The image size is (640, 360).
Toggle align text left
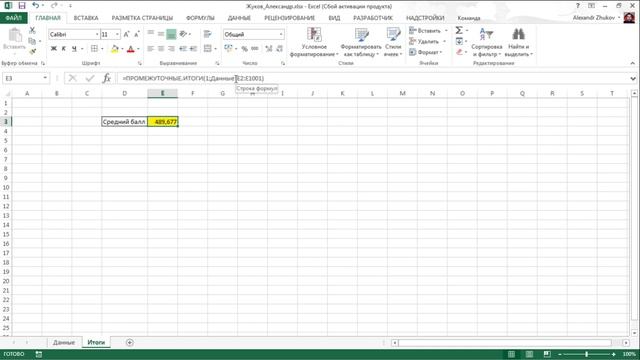pos(151,49)
